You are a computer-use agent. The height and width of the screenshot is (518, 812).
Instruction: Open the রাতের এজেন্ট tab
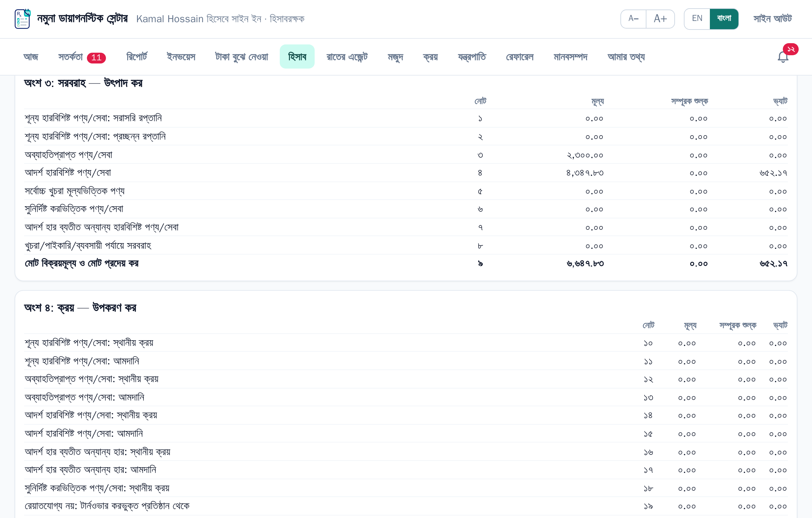[x=347, y=57]
